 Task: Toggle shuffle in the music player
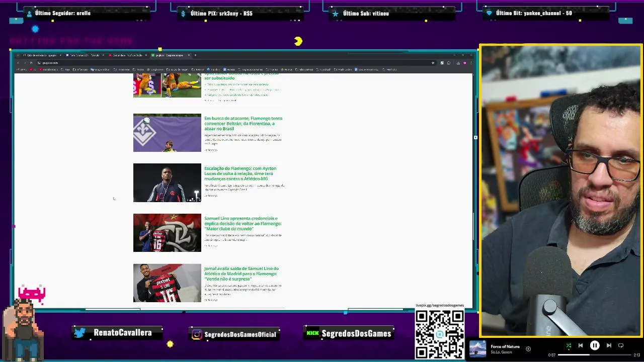569,345
